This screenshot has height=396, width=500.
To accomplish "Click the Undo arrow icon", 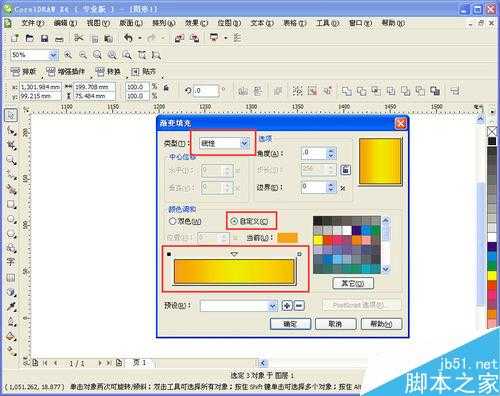I will tap(128, 38).
